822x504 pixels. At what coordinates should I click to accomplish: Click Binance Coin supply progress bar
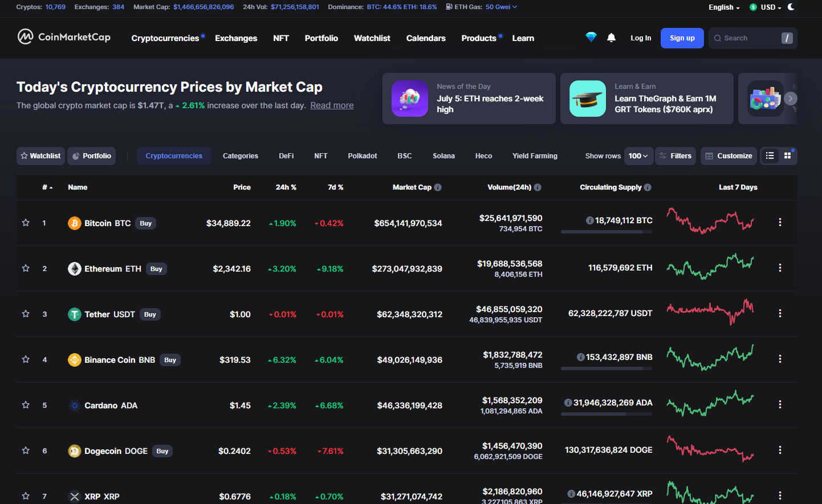(x=607, y=368)
